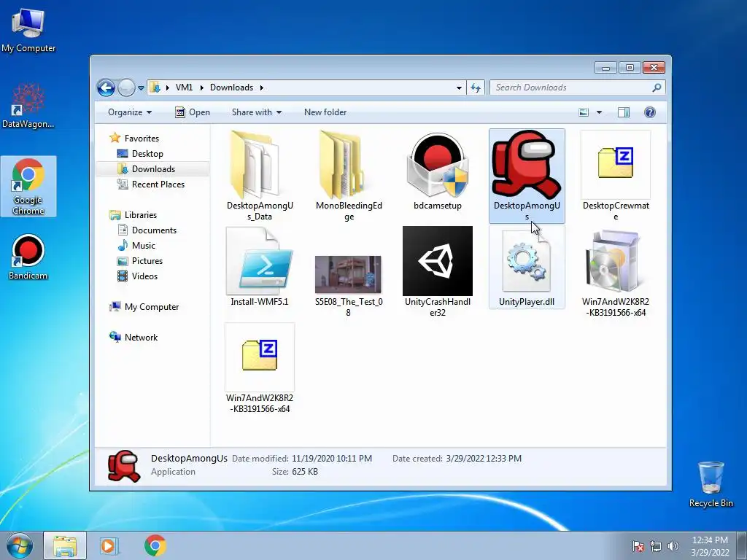The width and height of the screenshot is (747, 560).
Task: Refresh the Downloads folder view
Action: pyautogui.click(x=476, y=87)
